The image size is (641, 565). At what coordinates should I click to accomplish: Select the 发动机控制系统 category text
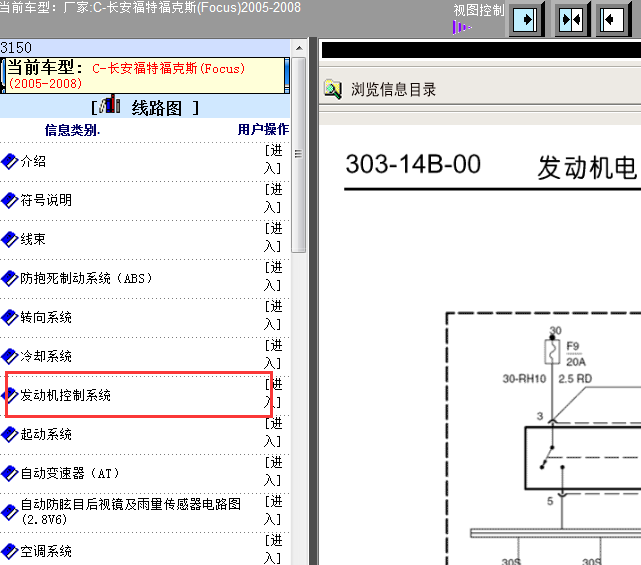[65, 395]
